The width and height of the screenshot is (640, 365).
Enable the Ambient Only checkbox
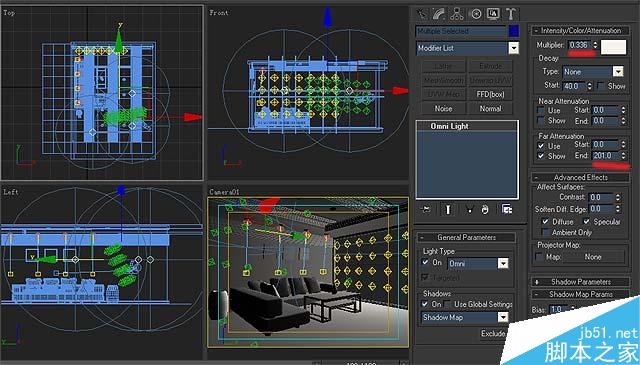click(x=545, y=232)
